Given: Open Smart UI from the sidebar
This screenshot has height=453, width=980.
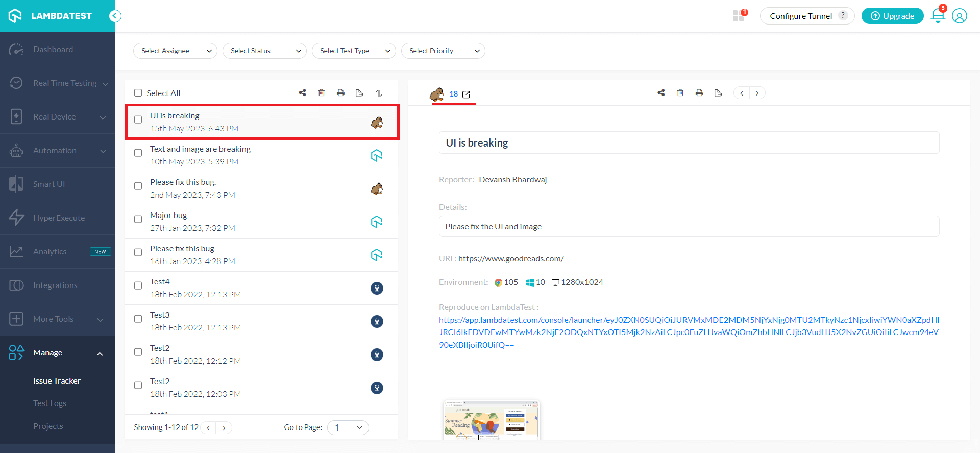Looking at the screenshot, I should point(57,184).
